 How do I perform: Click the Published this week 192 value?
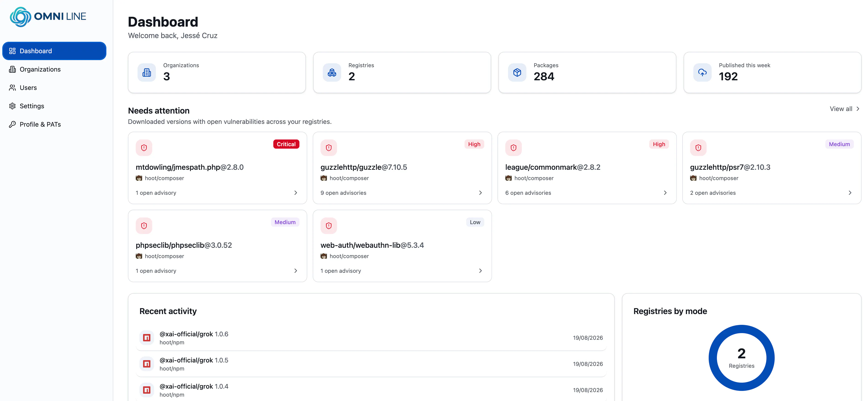click(728, 77)
